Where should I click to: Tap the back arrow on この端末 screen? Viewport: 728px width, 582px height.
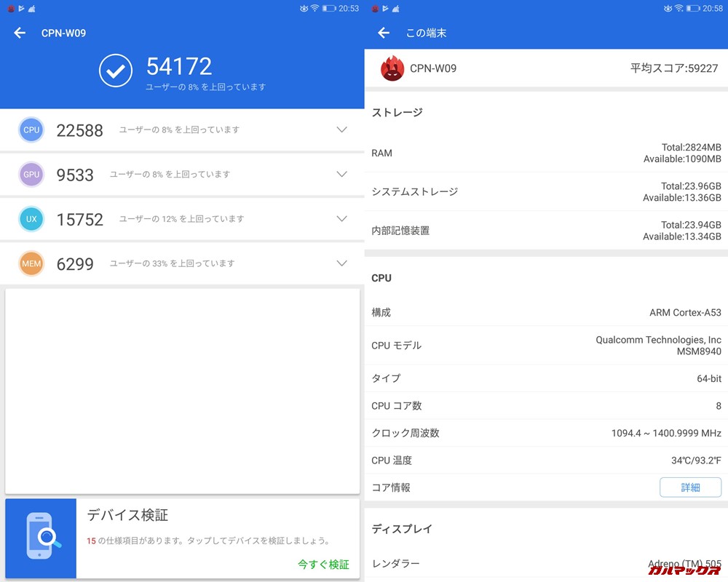pyautogui.click(x=384, y=33)
